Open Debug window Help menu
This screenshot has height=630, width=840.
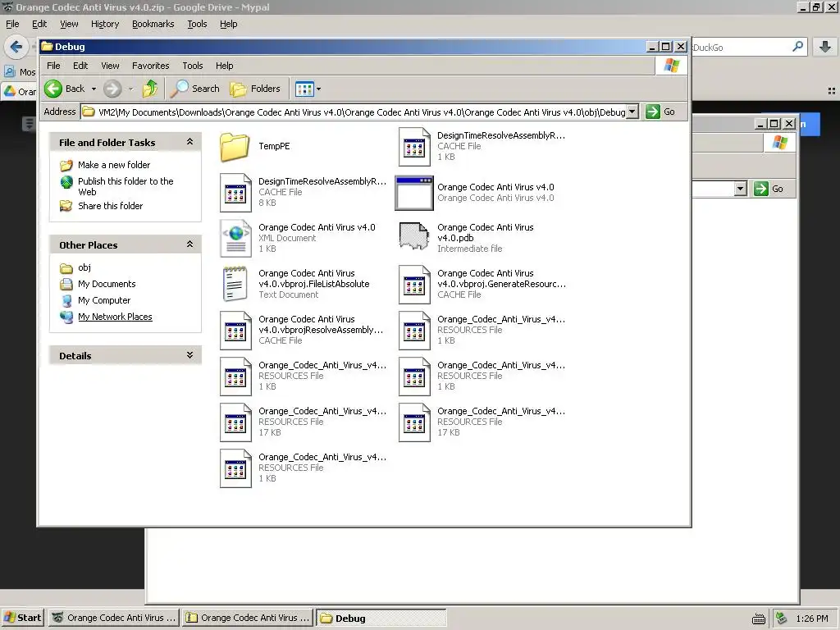(225, 66)
